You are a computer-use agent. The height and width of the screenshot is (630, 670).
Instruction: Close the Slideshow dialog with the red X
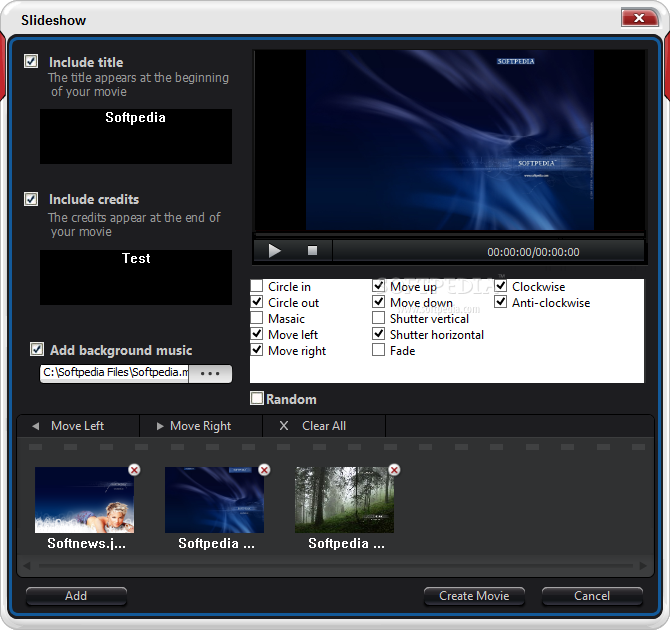tap(639, 18)
